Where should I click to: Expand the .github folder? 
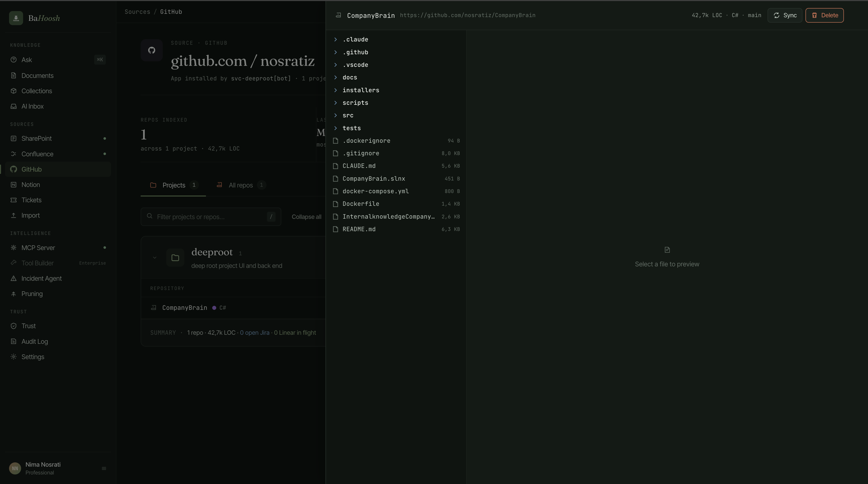[x=396, y=52]
